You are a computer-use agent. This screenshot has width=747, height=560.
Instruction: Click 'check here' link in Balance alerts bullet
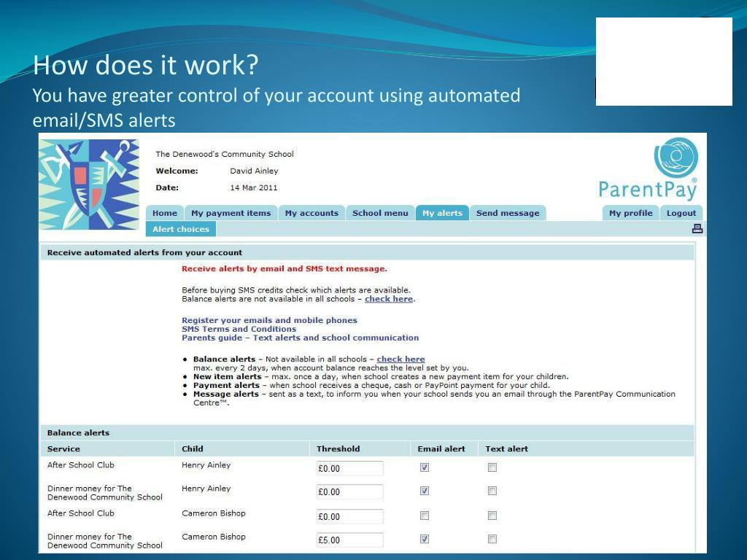[x=400, y=359]
